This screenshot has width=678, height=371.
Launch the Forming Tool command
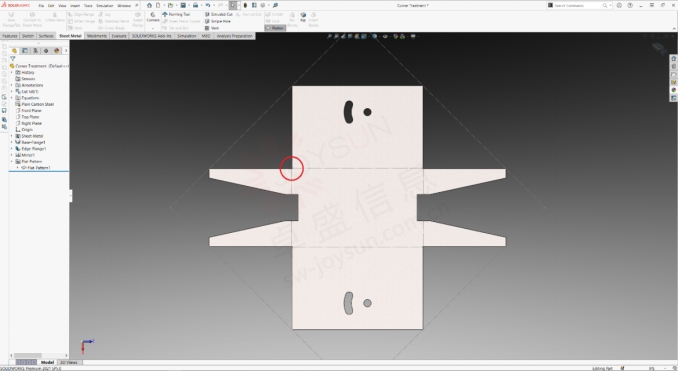tap(176, 14)
